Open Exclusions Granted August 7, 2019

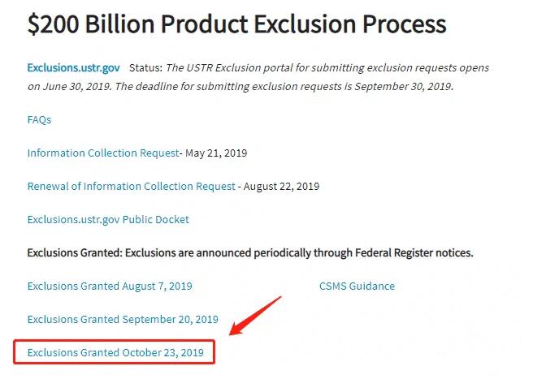[x=110, y=286]
